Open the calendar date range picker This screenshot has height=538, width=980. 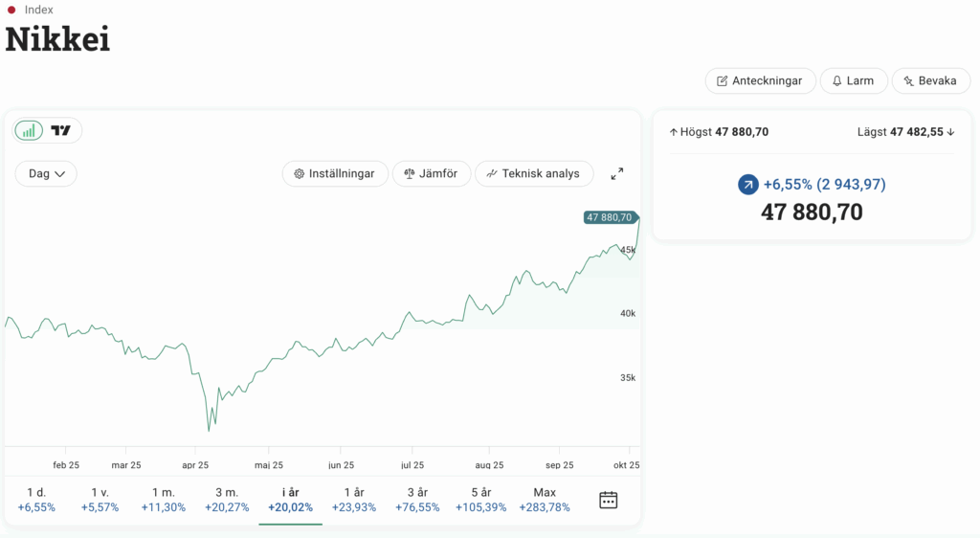click(x=608, y=500)
